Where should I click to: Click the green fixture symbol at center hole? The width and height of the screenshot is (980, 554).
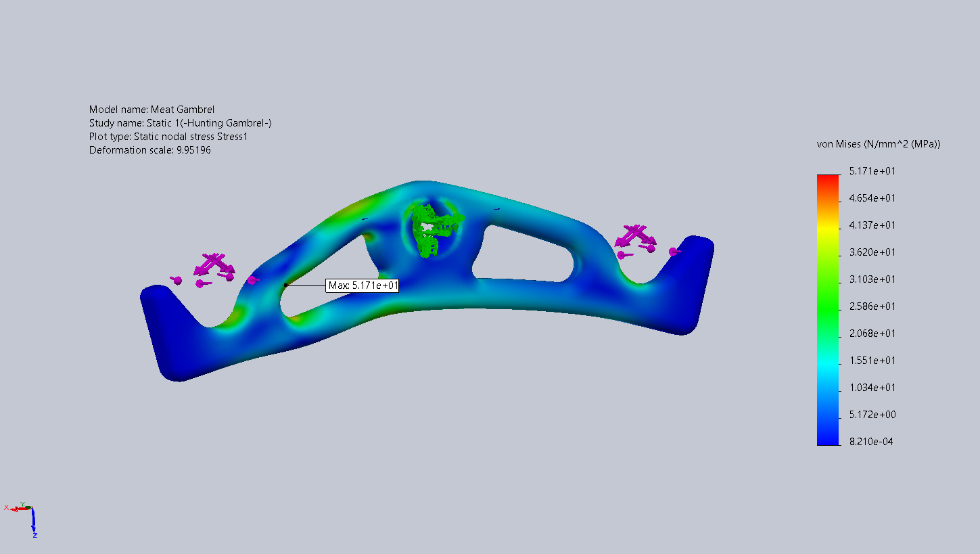coord(433,231)
